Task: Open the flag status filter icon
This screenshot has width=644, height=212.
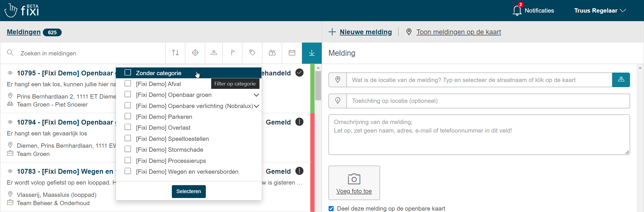Action: tap(233, 53)
